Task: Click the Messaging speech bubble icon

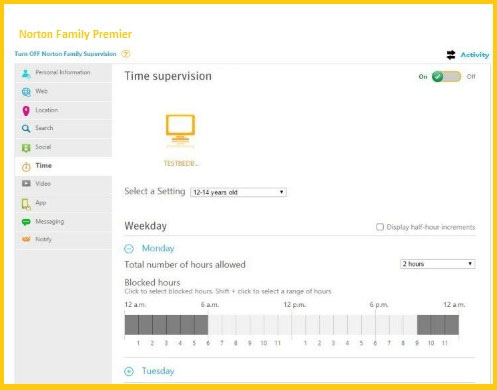Action: (26, 222)
